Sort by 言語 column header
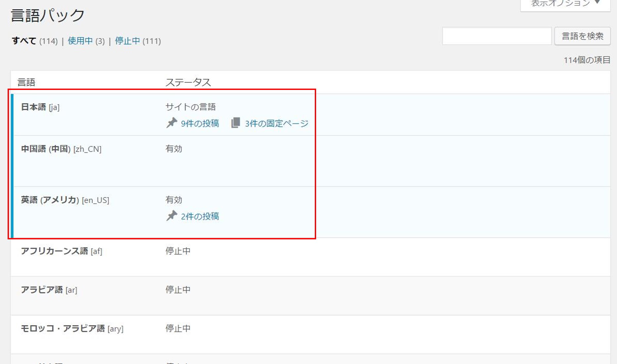Viewport: 617px width, 364px height. point(26,82)
